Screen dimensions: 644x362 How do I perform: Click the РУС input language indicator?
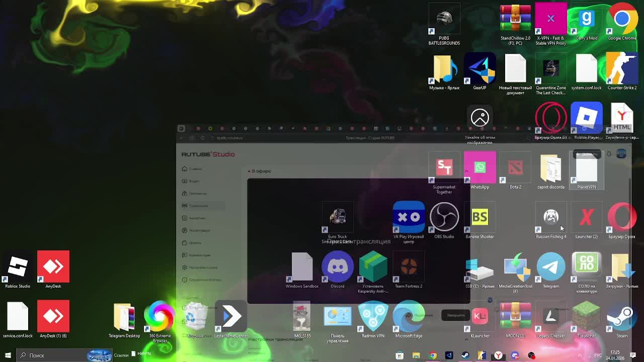[x=599, y=355]
